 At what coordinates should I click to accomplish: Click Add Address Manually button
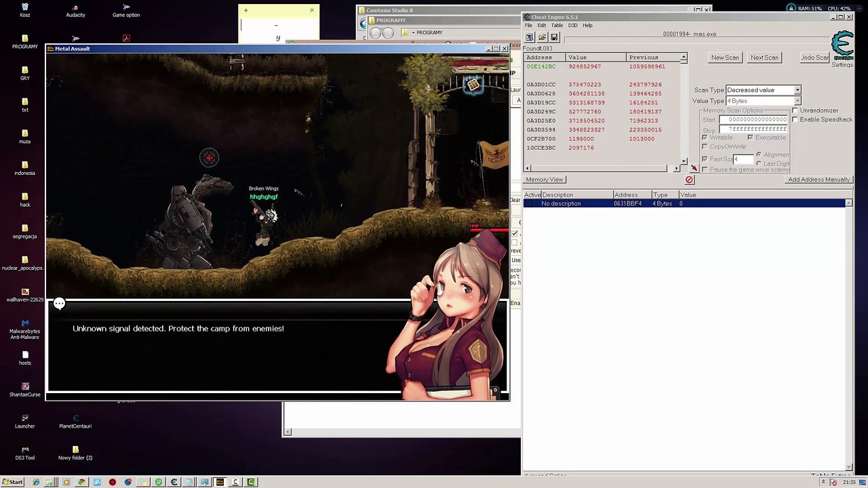coord(818,180)
